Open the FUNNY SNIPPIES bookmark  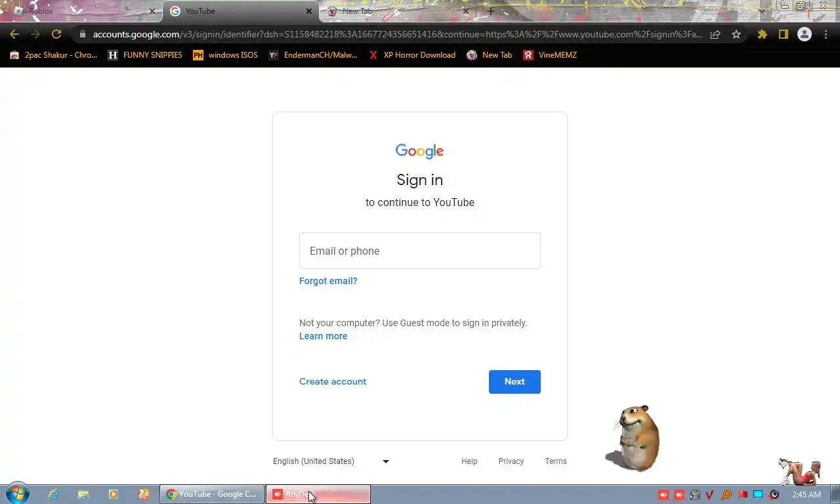click(145, 55)
